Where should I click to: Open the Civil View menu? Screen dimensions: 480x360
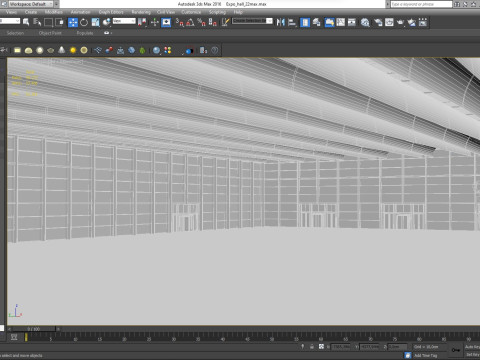coord(166,12)
